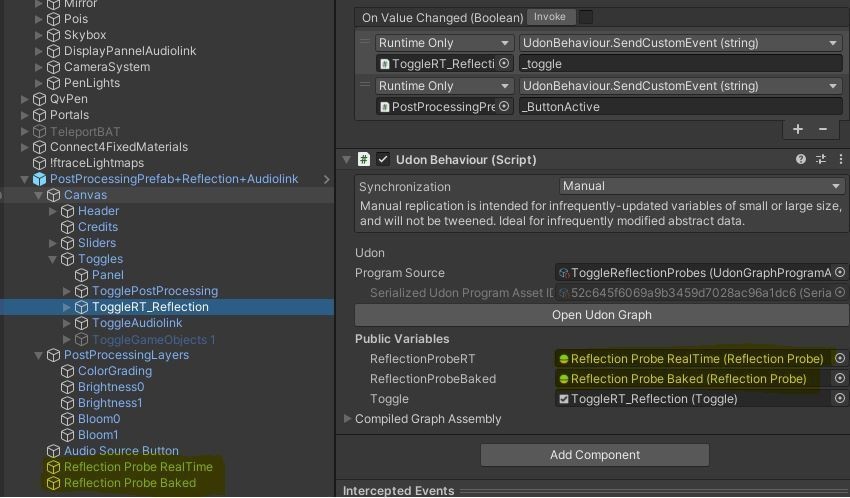The image size is (850, 498).
Task: Open object picker for PostProcessingPre event target
Action: pyautogui.click(x=504, y=106)
